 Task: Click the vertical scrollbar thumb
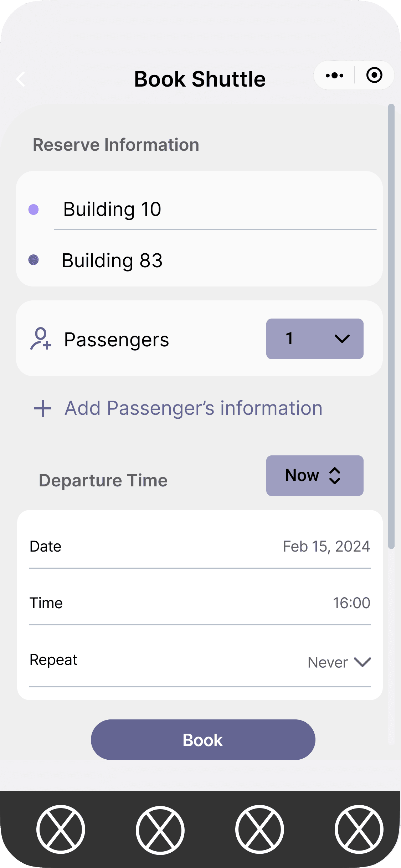[x=391, y=326]
